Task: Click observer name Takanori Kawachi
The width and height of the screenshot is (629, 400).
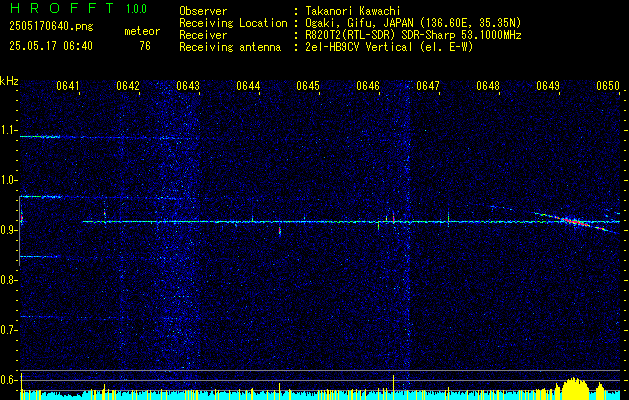Action: coord(353,11)
